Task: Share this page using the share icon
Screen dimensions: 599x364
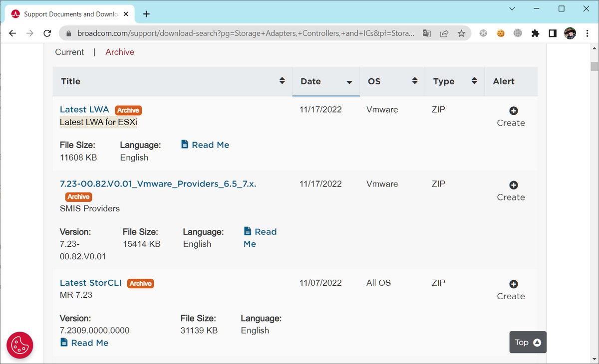Action: pyautogui.click(x=444, y=33)
